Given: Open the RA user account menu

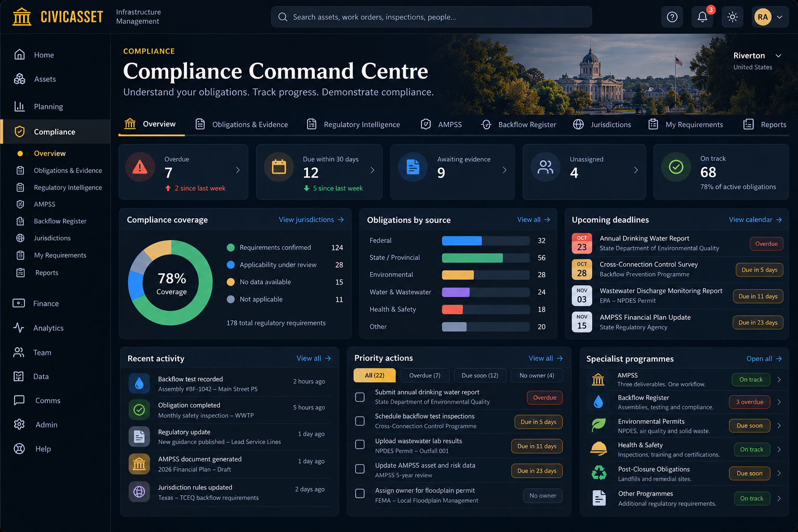Looking at the screenshot, I should click(769, 17).
